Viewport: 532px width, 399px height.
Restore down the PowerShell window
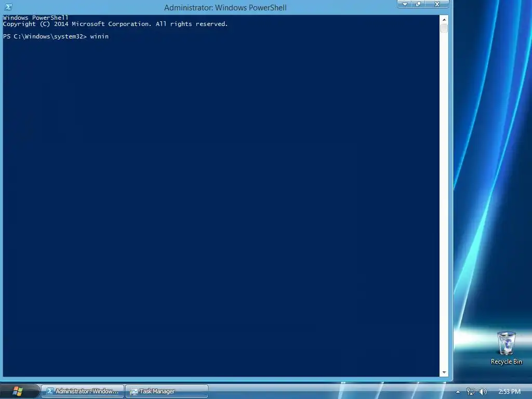(419, 4)
